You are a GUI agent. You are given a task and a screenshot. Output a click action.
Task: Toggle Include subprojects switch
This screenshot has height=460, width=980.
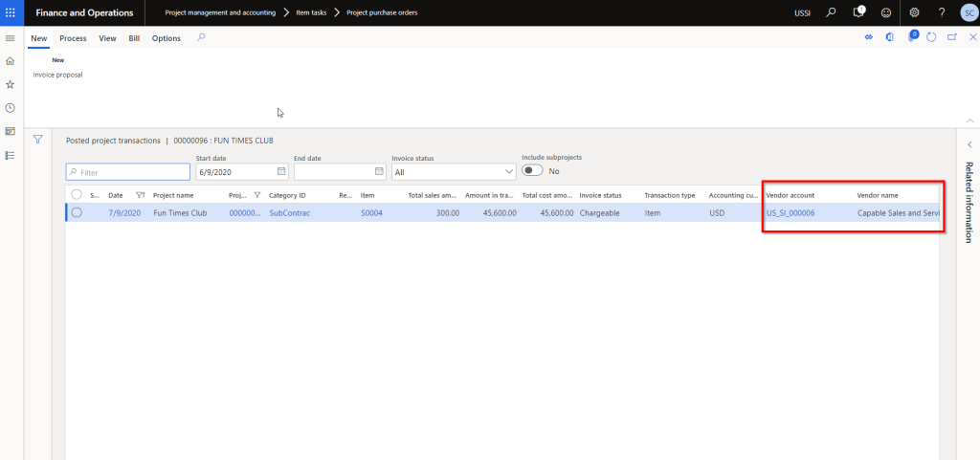(x=532, y=171)
